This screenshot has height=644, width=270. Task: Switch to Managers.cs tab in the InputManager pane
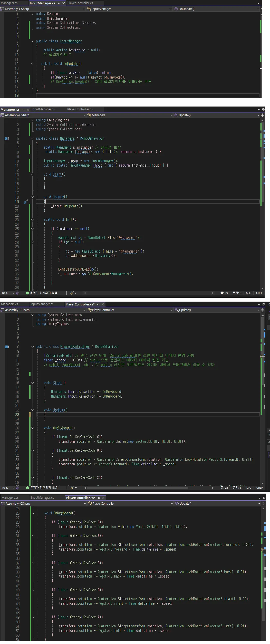click(9, 3)
